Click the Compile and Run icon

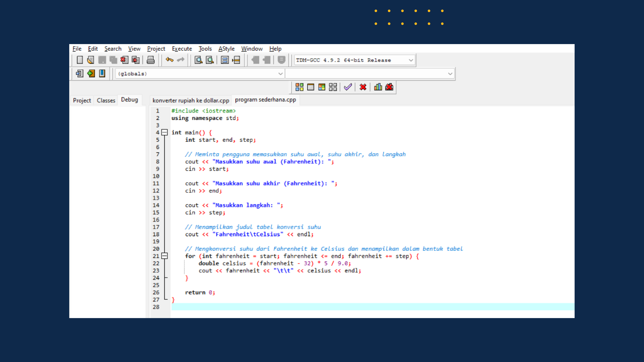tap(322, 87)
